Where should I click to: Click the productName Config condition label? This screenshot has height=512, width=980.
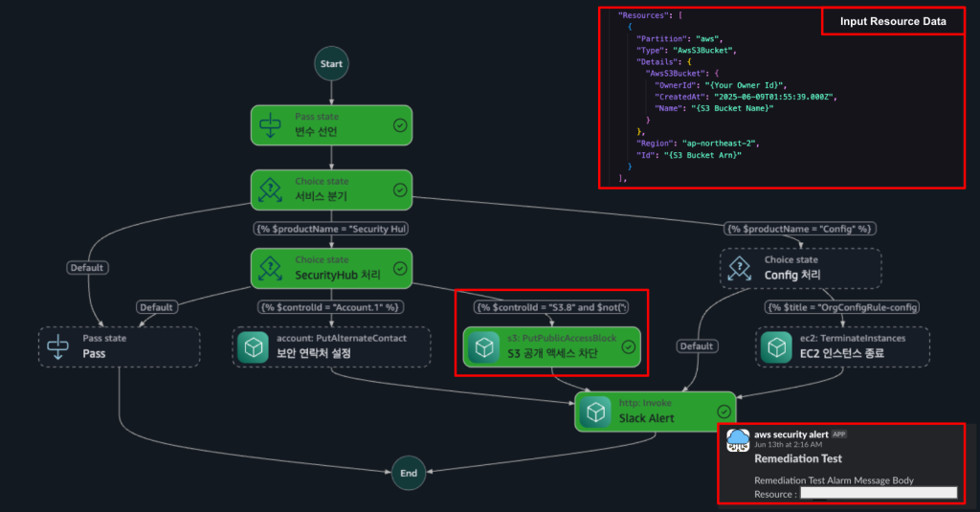(801, 229)
